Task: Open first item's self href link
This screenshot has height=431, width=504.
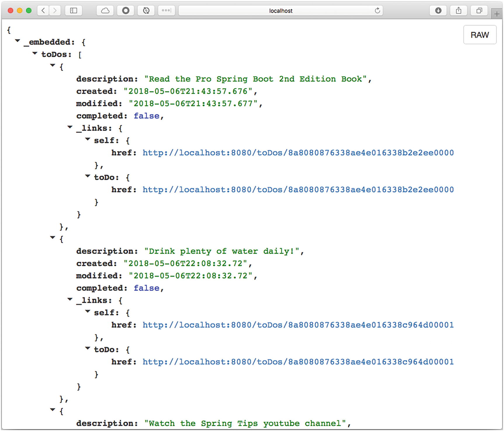Action: click(x=298, y=153)
